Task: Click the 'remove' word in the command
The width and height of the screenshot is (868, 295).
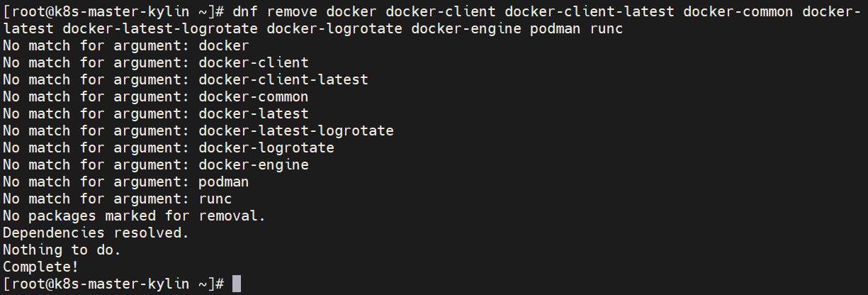Action: [292, 12]
